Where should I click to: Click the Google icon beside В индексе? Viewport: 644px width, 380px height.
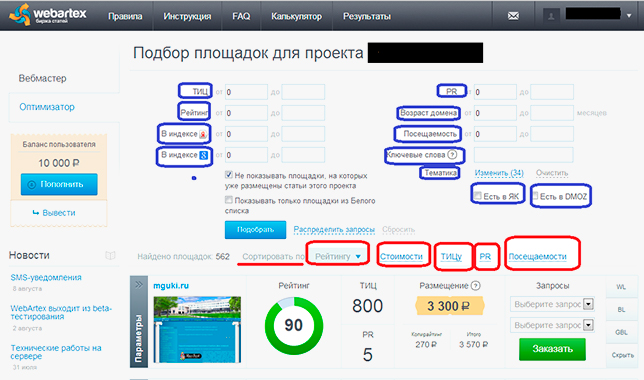203,155
